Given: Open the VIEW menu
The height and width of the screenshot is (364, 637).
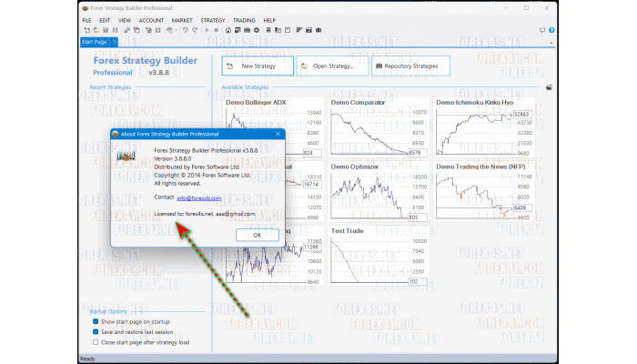Looking at the screenshot, I should 125,20.
